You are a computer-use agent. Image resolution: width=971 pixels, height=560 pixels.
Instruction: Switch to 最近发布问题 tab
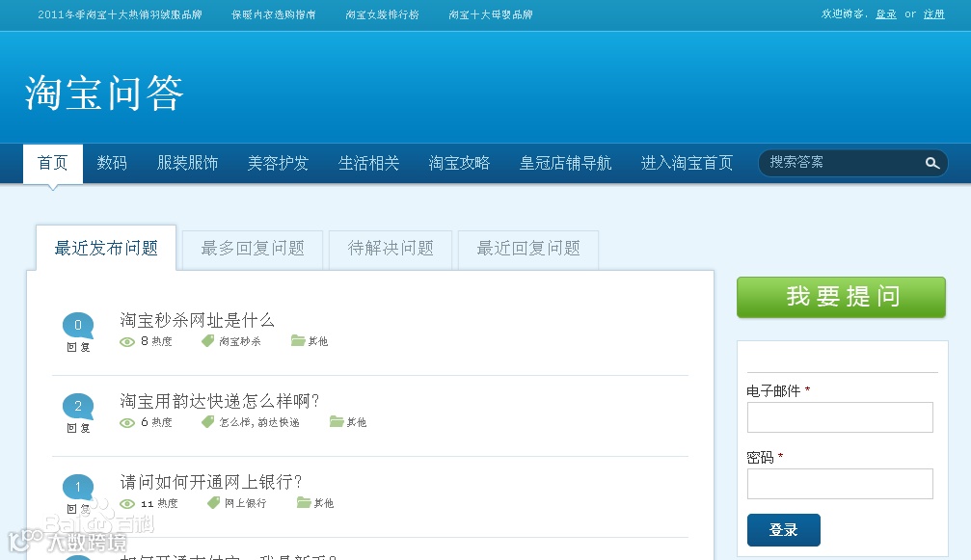106,248
